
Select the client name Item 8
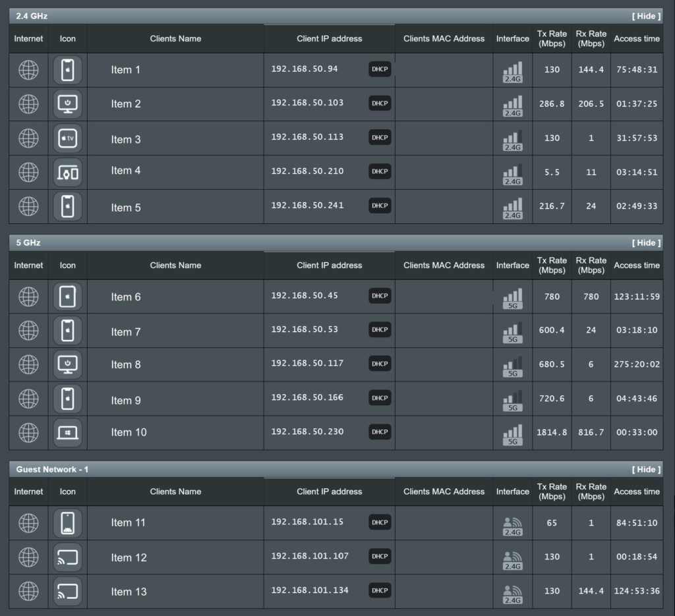point(126,364)
